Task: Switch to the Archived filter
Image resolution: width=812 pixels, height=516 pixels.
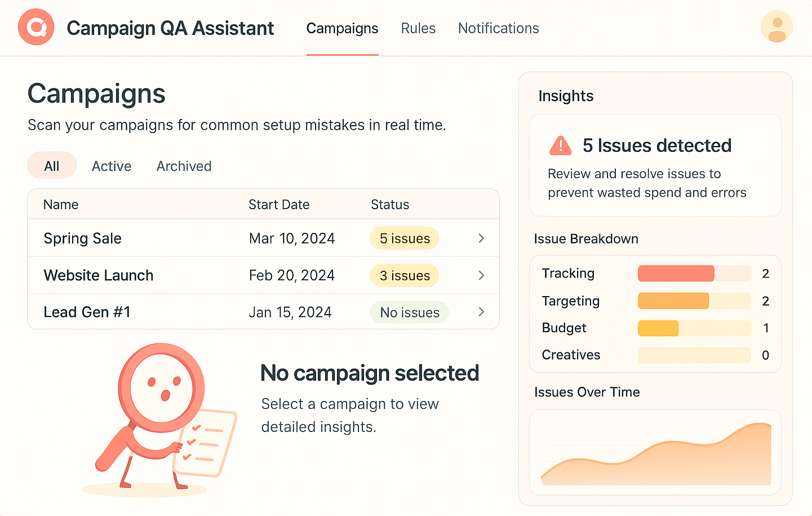Action: pyautogui.click(x=184, y=165)
